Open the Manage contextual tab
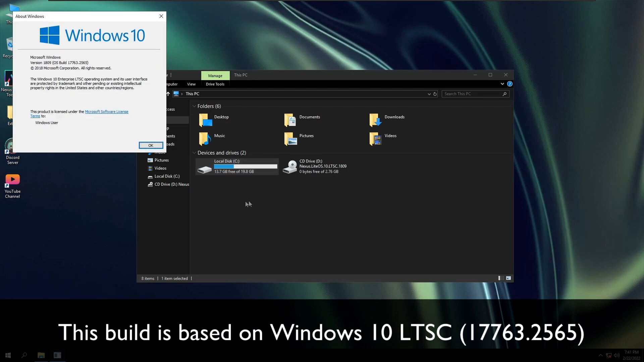 coord(215,75)
